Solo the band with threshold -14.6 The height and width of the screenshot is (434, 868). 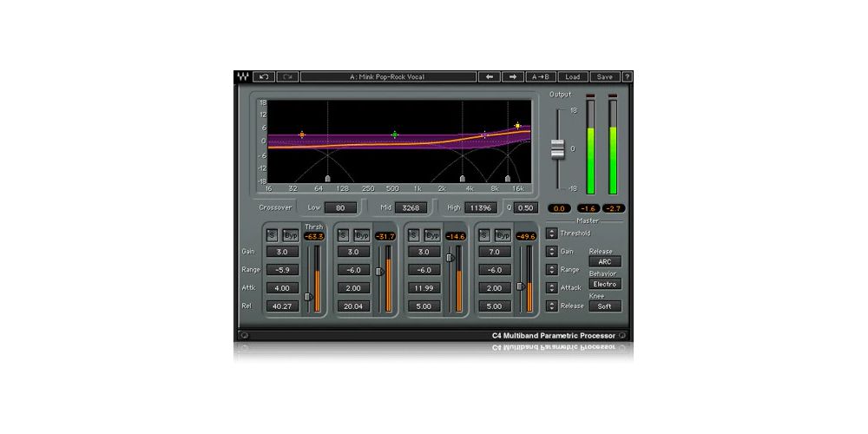(413, 235)
